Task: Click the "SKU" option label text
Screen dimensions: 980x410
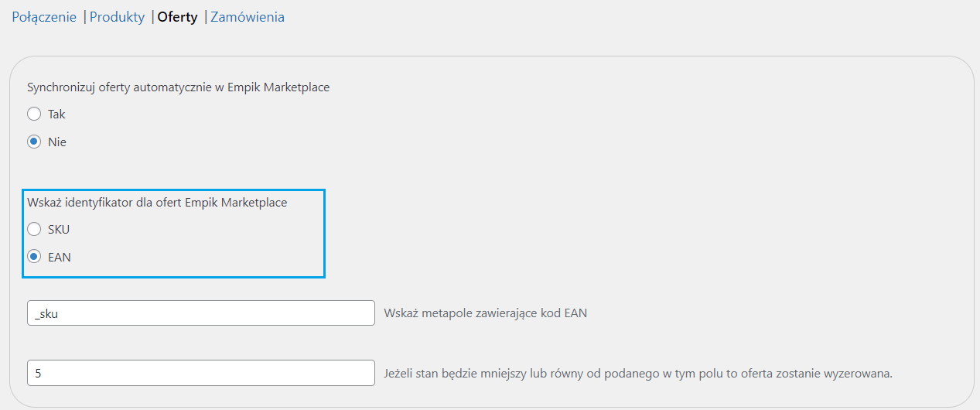Action: 59,230
